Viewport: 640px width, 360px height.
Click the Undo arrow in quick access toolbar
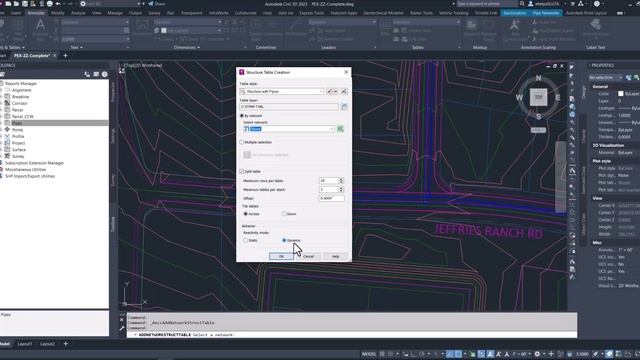click(x=58, y=4)
